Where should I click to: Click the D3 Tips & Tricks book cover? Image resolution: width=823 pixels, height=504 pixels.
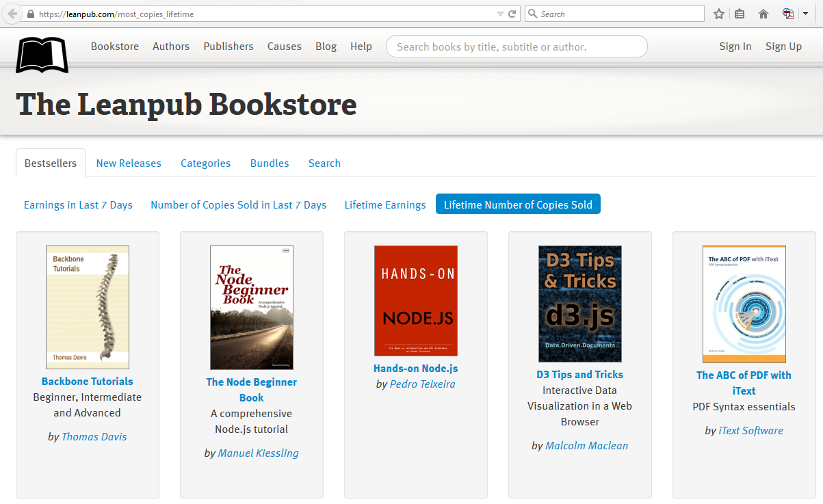click(x=580, y=304)
